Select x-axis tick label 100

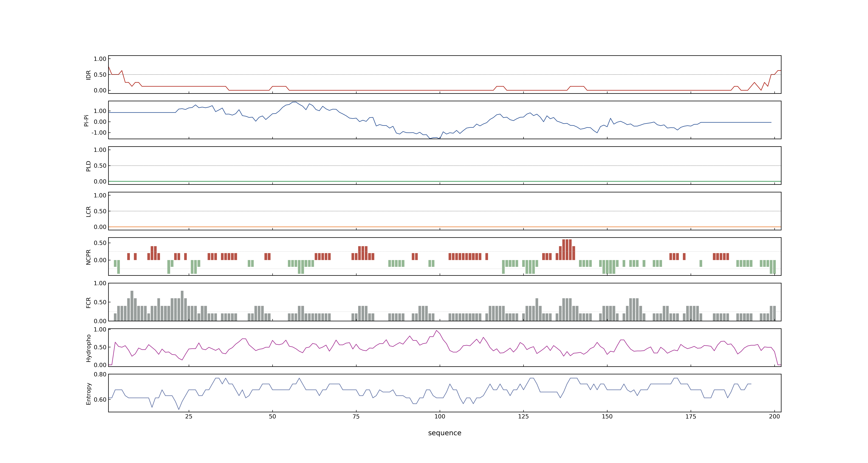(440, 416)
